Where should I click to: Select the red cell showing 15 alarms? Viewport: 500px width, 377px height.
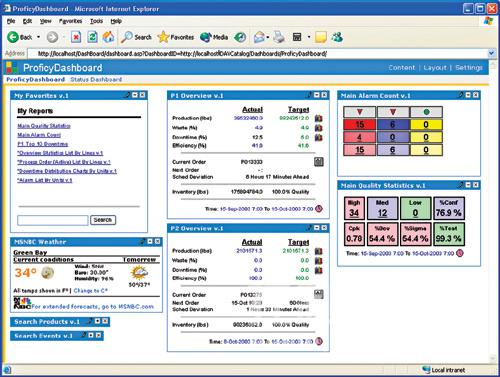tap(360, 125)
